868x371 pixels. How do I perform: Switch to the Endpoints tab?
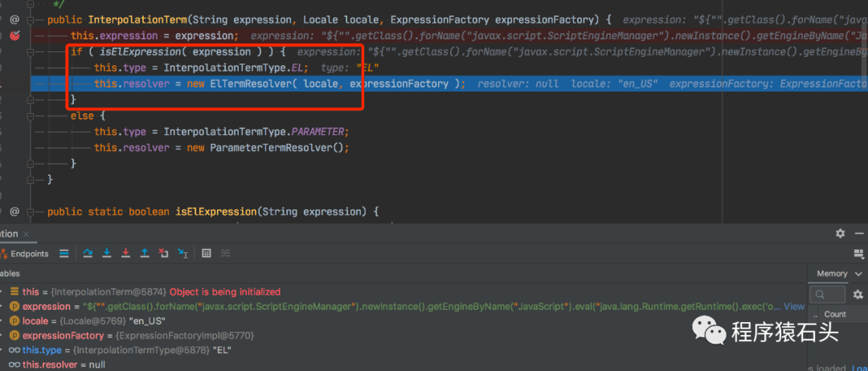pyautogui.click(x=24, y=254)
